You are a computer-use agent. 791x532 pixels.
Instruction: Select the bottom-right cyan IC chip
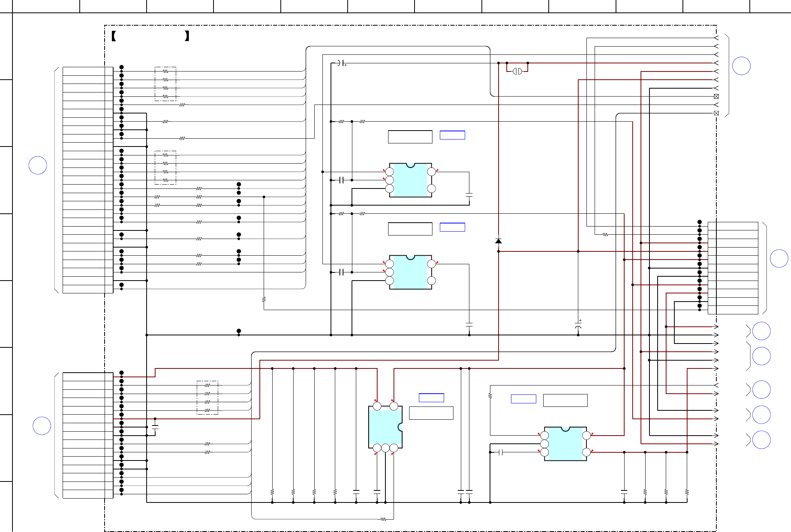pos(565,444)
